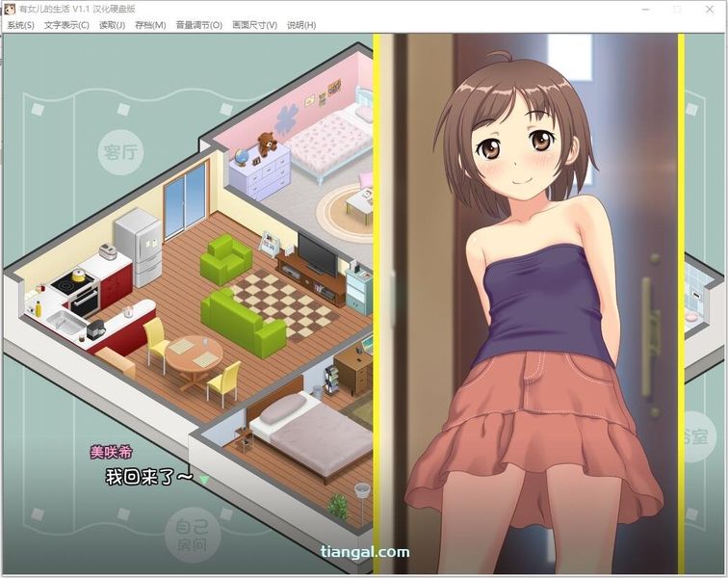Click the round dining table
Image resolution: width=728 pixels, height=578 pixels.
tap(193, 354)
